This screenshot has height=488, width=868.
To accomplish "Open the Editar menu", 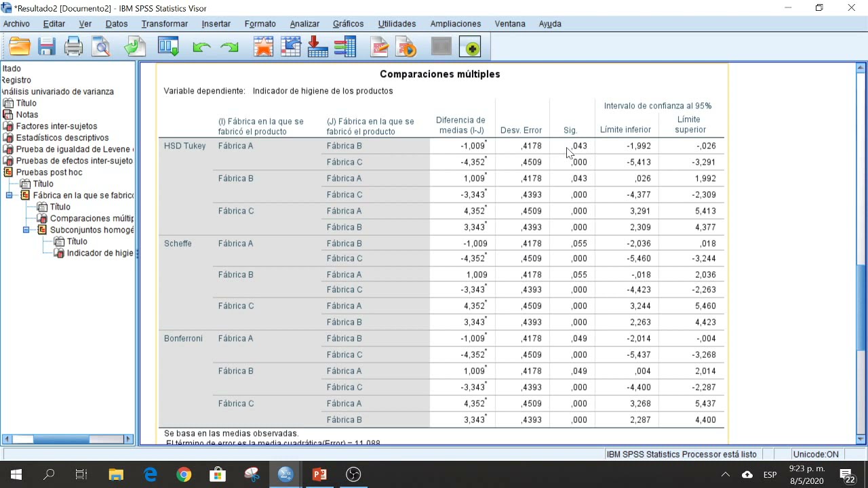I will pyautogui.click(x=54, y=24).
